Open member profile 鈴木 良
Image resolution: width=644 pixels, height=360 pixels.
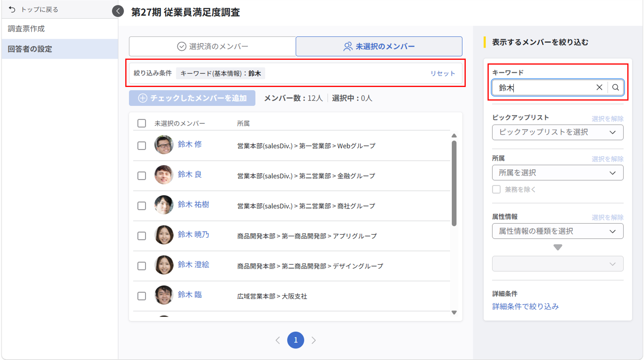tap(190, 174)
